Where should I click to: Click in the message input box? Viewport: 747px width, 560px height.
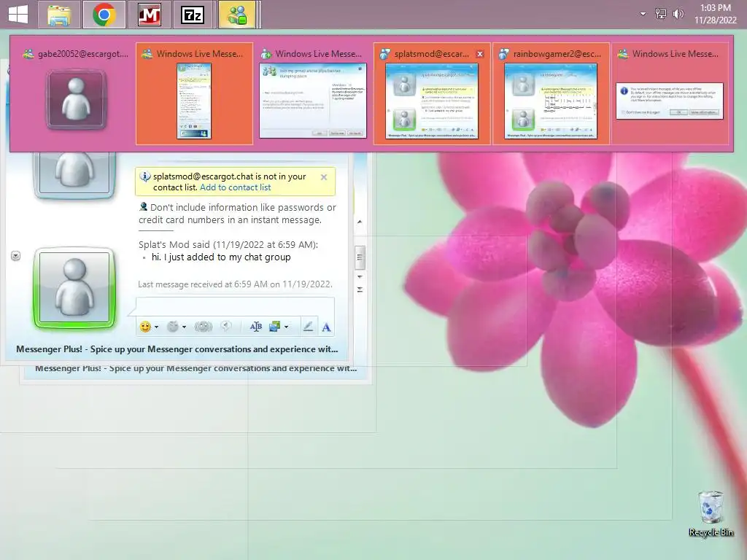tap(236, 307)
